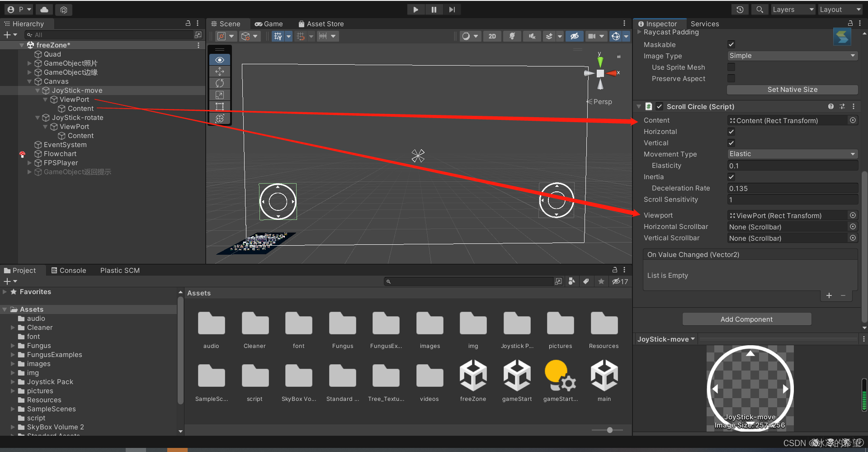
Task: Toggle the Inertia checkbox
Action: (x=731, y=177)
